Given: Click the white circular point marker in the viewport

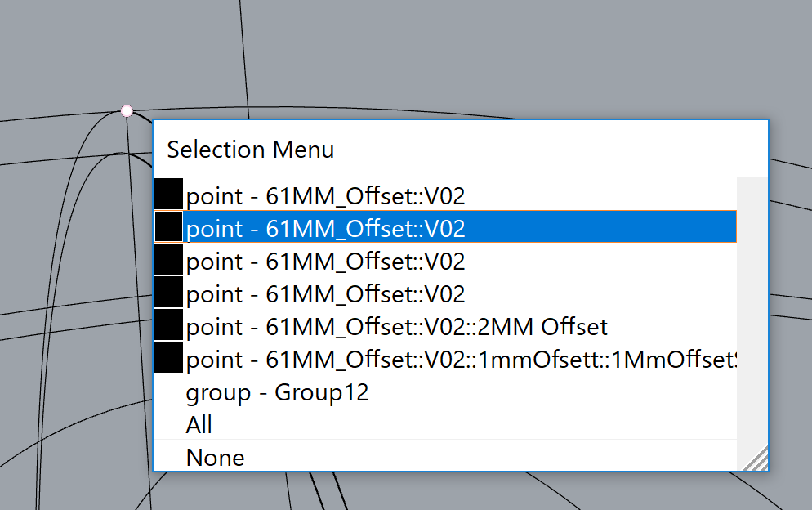Looking at the screenshot, I should point(127,110).
